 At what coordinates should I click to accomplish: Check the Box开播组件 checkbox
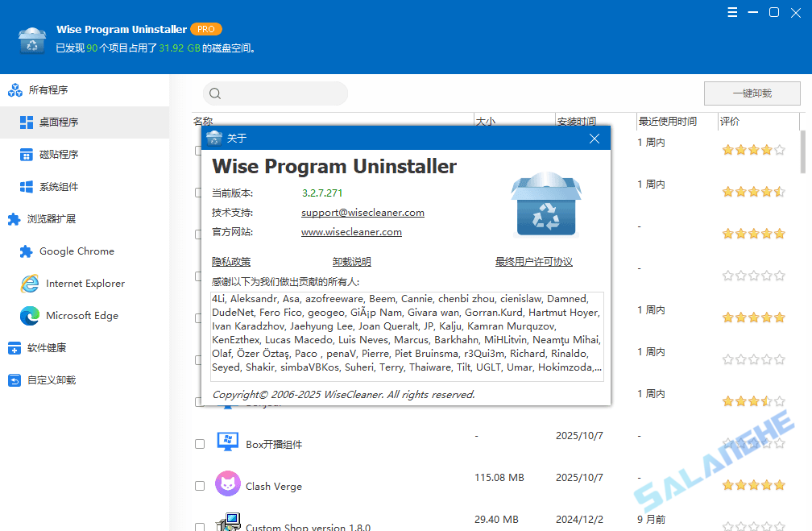pos(199,442)
